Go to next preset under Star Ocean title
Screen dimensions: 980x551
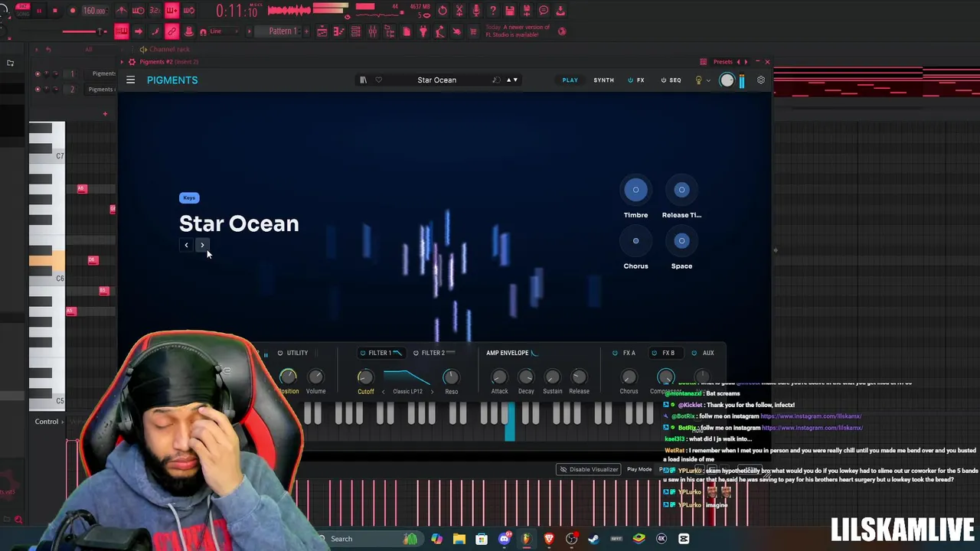pos(202,245)
